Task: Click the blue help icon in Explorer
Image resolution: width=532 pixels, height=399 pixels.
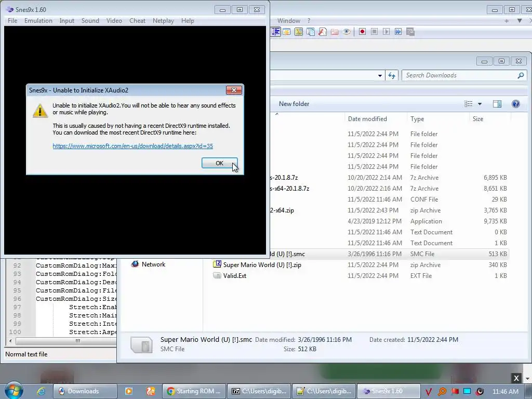Action: (516, 104)
